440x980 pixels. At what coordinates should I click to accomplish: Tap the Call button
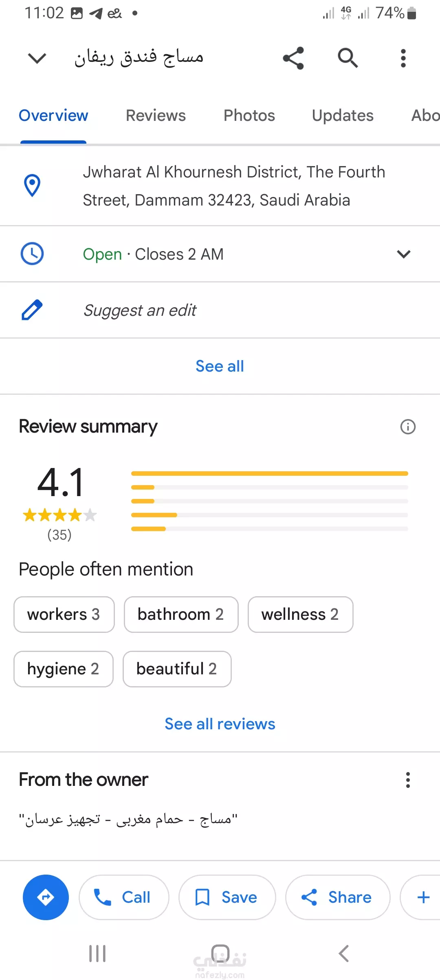click(x=124, y=897)
